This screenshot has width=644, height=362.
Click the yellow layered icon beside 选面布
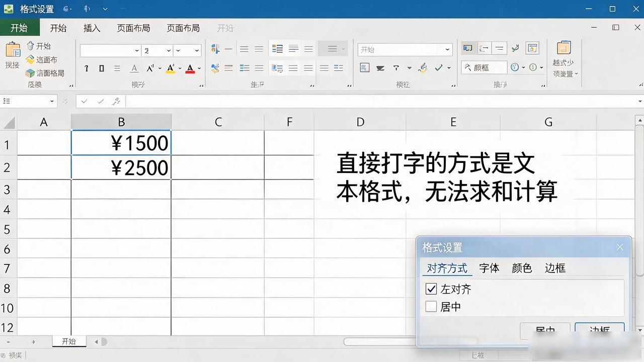(30, 59)
